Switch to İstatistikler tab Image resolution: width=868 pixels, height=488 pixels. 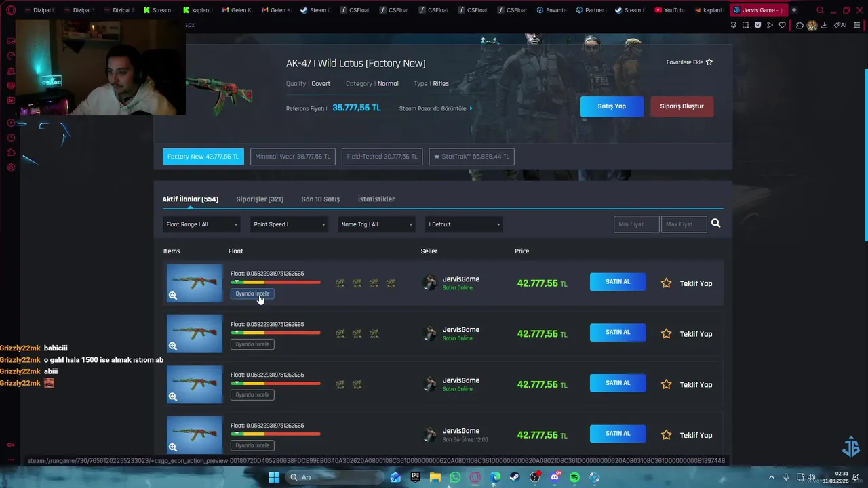376,199
